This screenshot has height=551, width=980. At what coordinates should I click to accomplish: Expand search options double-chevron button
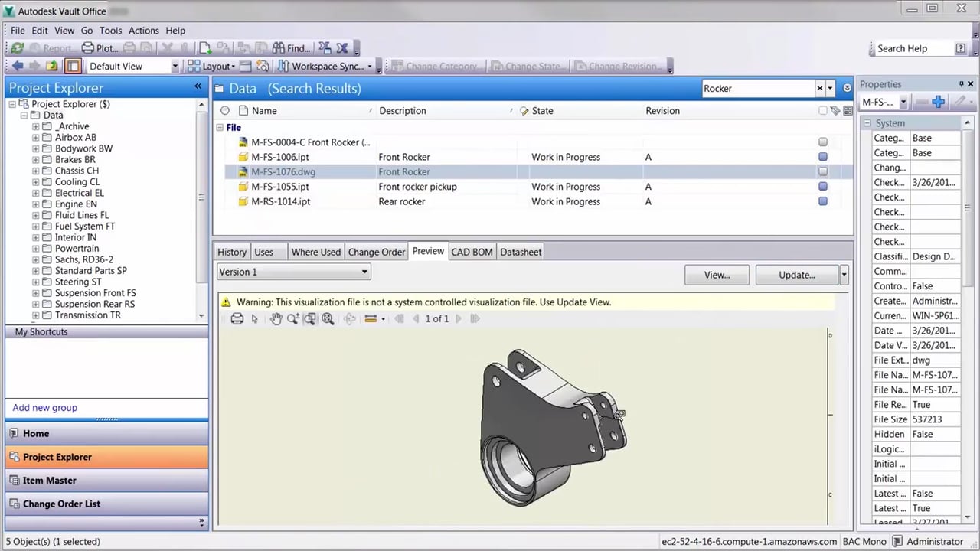click(x=848, y=88)
